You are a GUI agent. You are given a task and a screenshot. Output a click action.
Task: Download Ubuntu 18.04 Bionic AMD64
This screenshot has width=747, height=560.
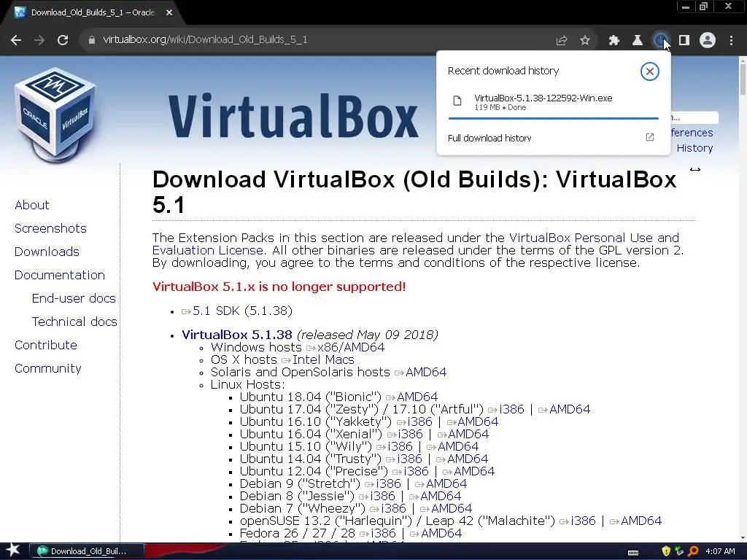(x=417, y=397)
